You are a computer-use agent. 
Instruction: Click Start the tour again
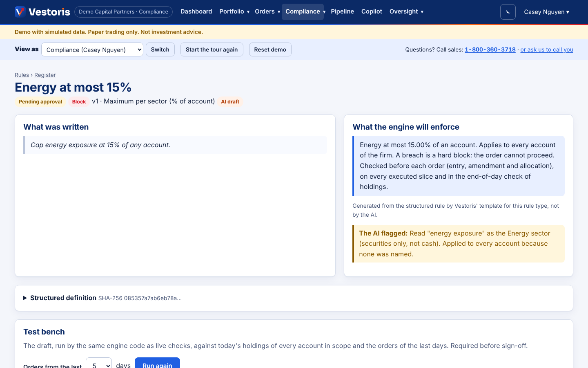point(212,49)
